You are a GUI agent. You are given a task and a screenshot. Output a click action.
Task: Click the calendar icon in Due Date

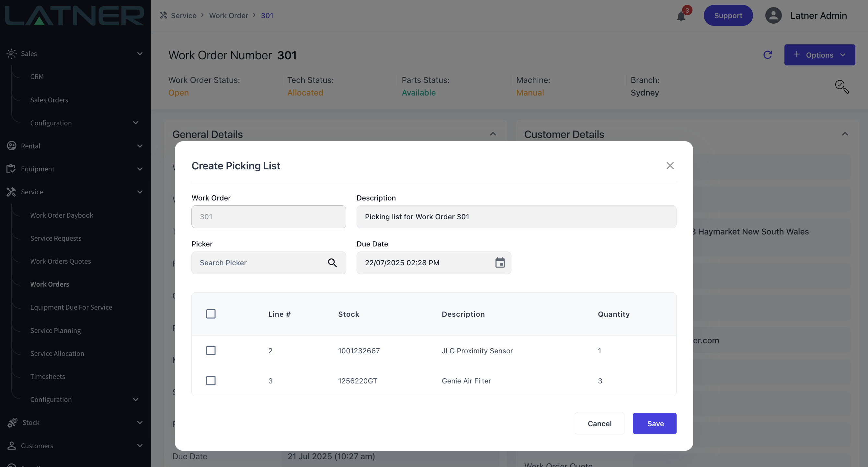point(500,262)
